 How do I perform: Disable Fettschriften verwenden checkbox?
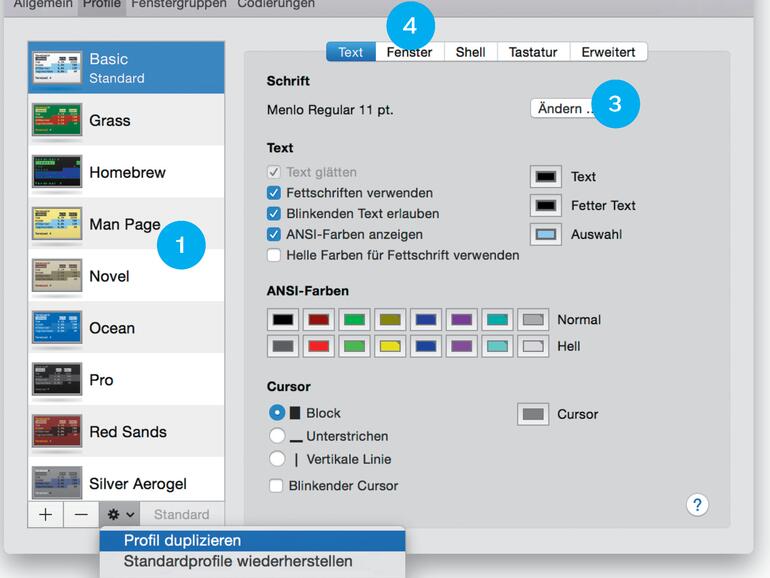click(x=274, y=193)
